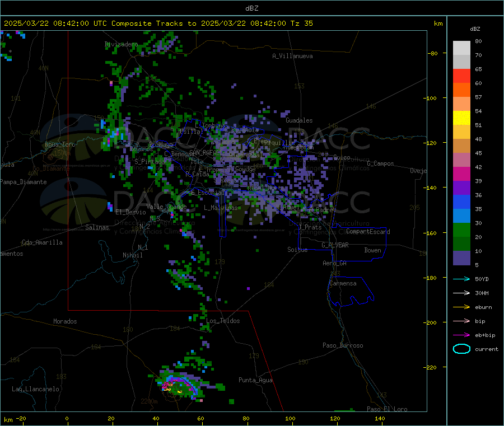Image resolution: width=504 pixels, height=426 pixels.
Task: Click the 'El_Desvio' map label
Action: coord(130,212)
